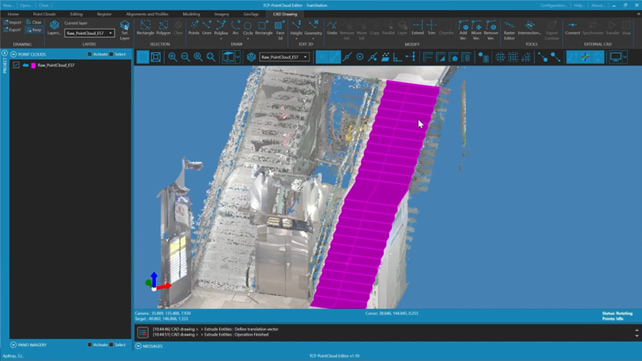Click the Trim modify tool
The height and width of the screenshot is (361, 642).
(x=432, y=28)
